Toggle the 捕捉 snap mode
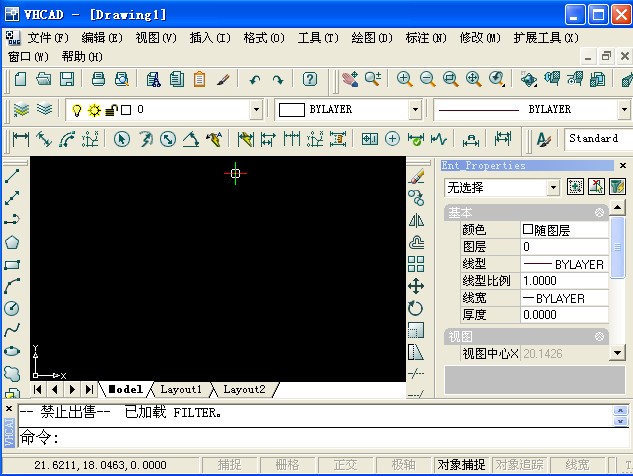 229,465
